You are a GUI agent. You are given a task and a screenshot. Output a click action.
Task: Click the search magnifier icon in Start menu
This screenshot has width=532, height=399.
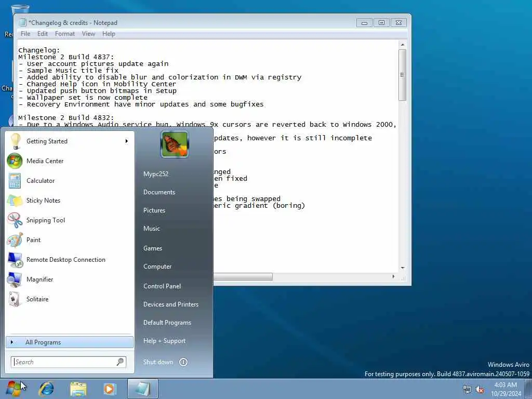(120, 362)
